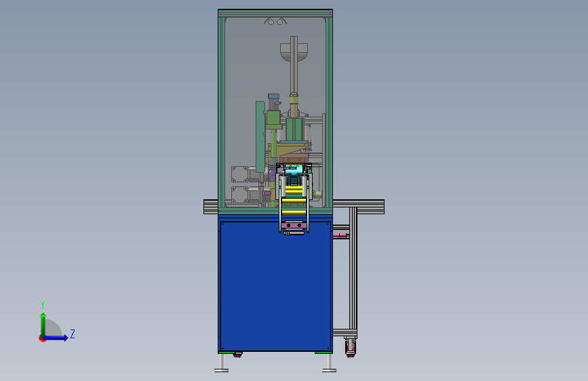Select the green top frame of the enclosure

(275, 14)
